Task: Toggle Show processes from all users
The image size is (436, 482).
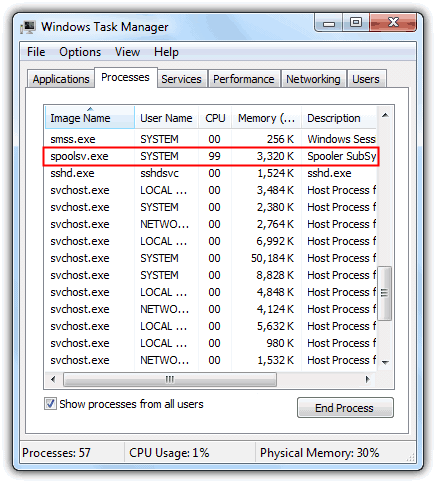Action: pyautogui.click(x=50, y=404)
